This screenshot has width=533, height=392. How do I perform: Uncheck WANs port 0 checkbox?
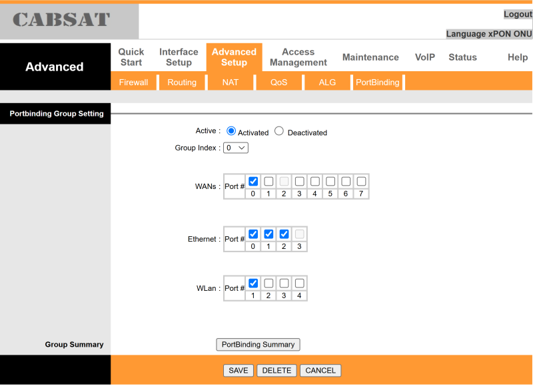point(253,181)
